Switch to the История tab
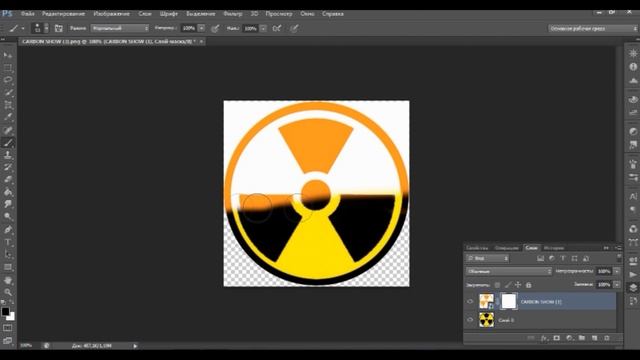640x360 pixels. pyautogui.click(x=553, y=248)
